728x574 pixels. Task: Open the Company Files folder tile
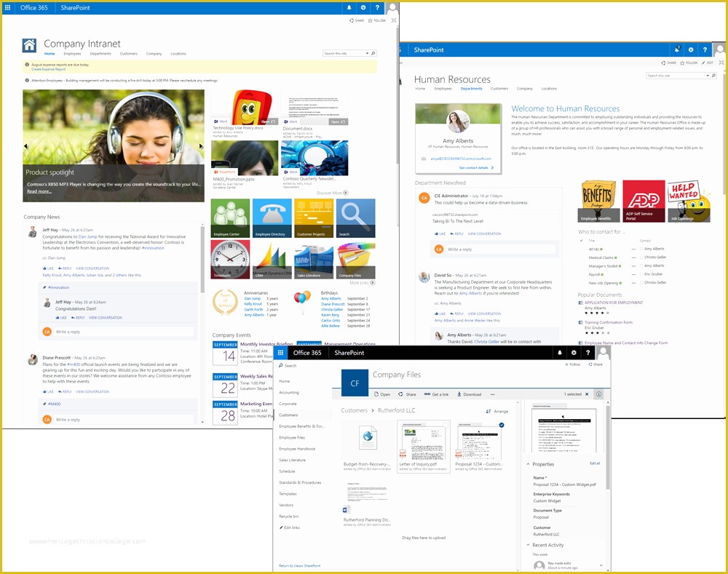(x=356, y=260)
